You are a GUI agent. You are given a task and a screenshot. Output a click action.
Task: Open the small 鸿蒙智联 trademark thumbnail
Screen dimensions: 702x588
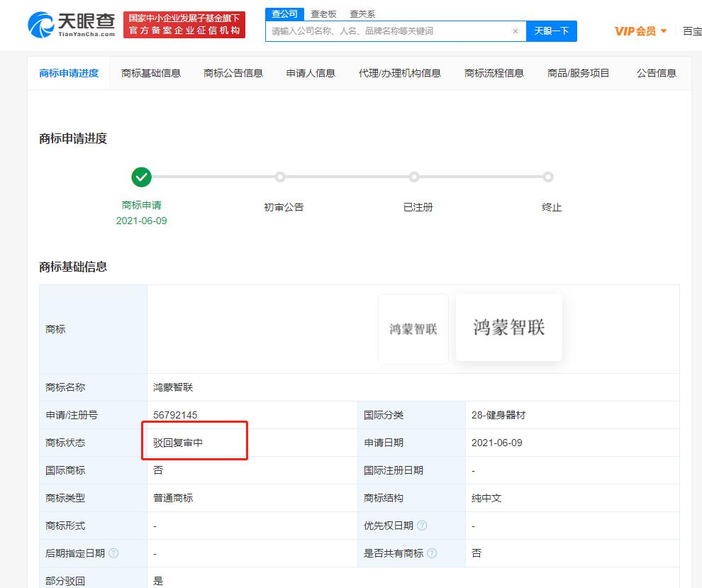tap(413, 329)
